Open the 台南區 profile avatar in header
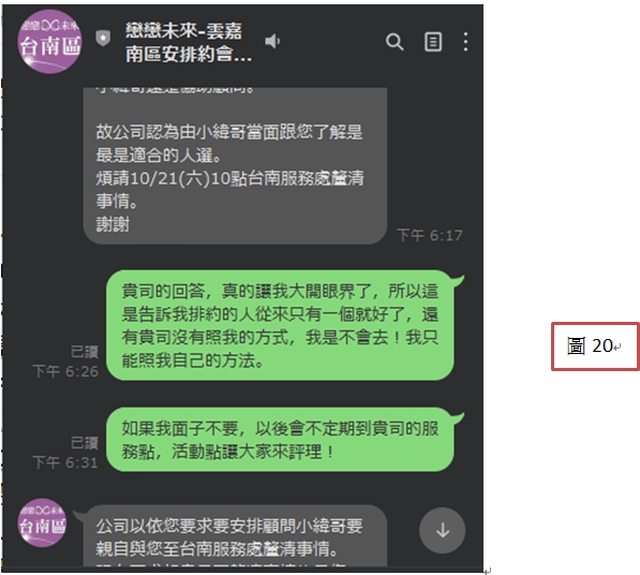The height and width of the screenshot is (575, 640). [50, 42]
